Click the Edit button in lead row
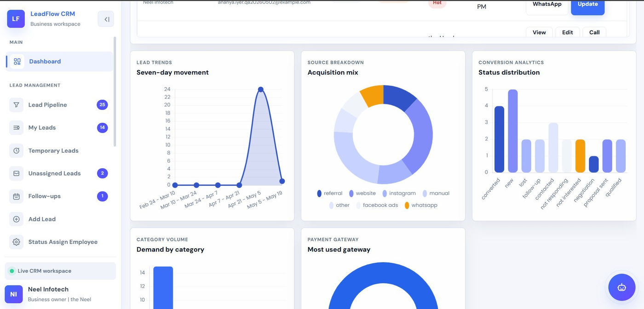 pyautogui.click(x=568, y=32)
